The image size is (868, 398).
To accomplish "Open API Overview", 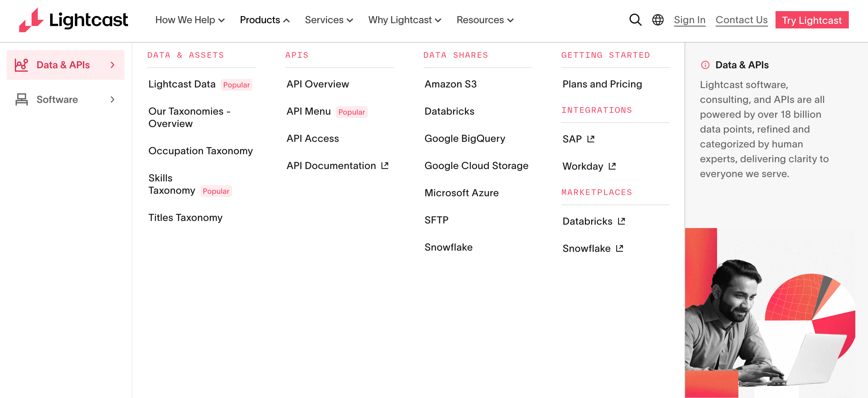I will click(x=317, y=84).
